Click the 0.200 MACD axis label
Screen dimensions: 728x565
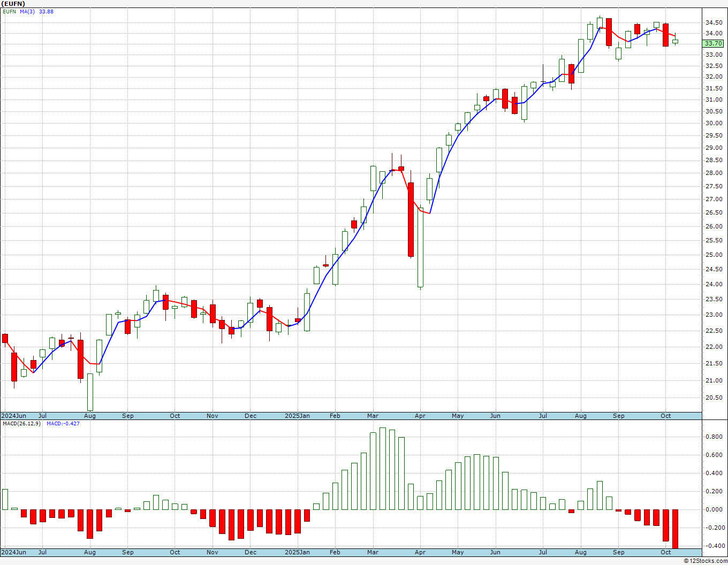coord(715,491)
